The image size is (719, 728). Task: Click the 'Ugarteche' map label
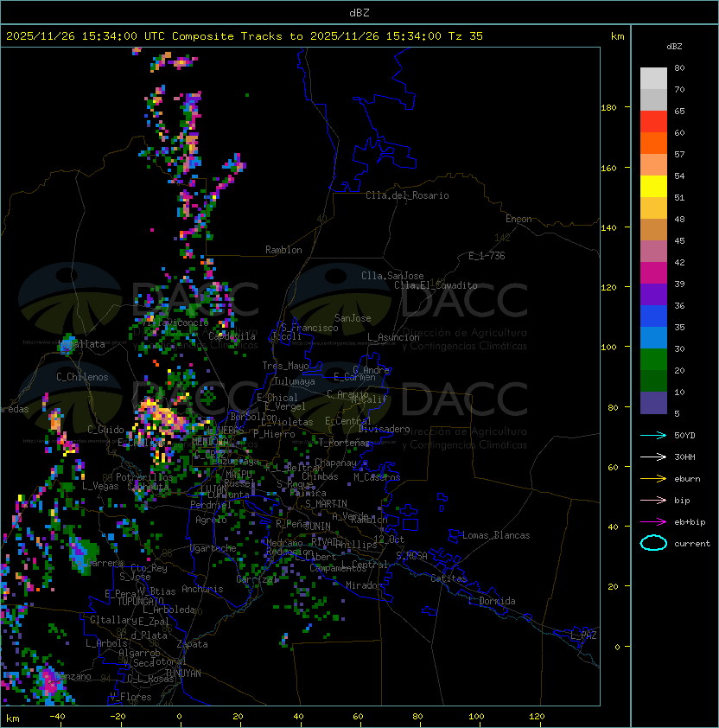pyautogui.click(x=213, y=548)
